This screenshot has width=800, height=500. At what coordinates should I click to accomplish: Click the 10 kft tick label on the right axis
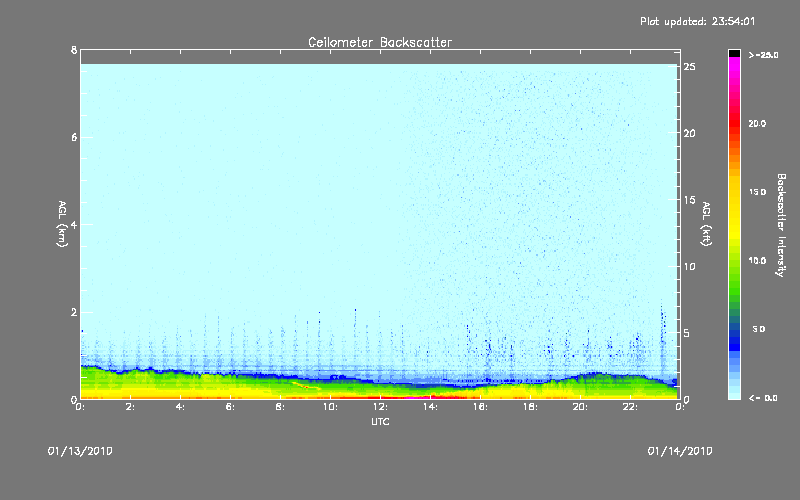[x=689, y=266]
